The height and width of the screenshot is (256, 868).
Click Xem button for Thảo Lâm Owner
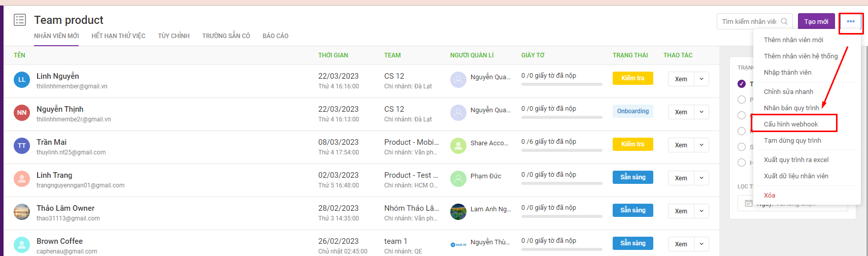(681, 211)
